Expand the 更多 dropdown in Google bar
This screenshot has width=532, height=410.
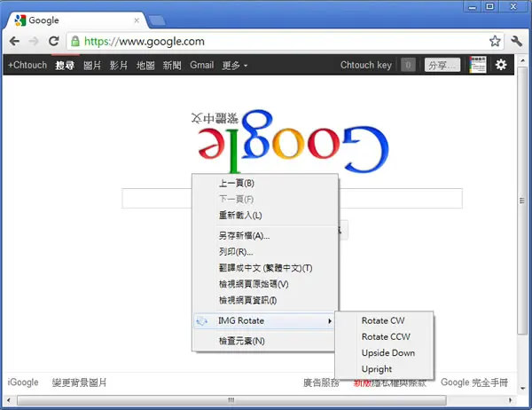[x=234, y=65]
